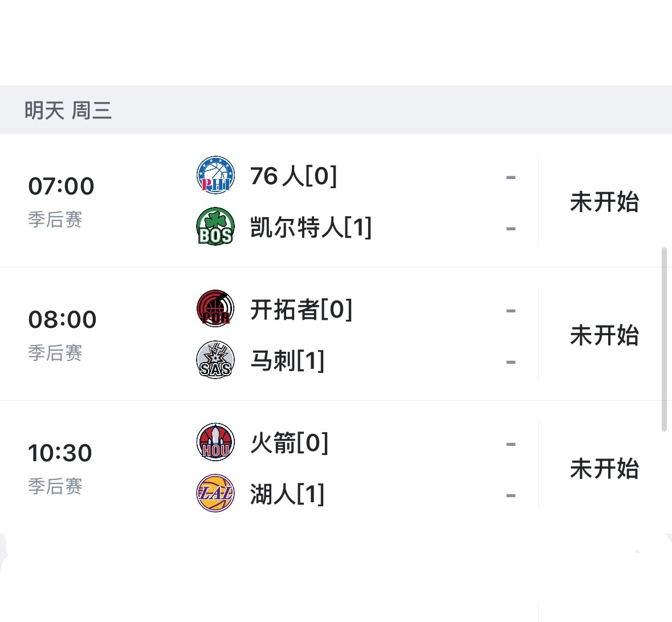Click 未开始 status for 07:00 game
Image resolution: width=672 pixels, height=622 pixels.
point(604,202)
